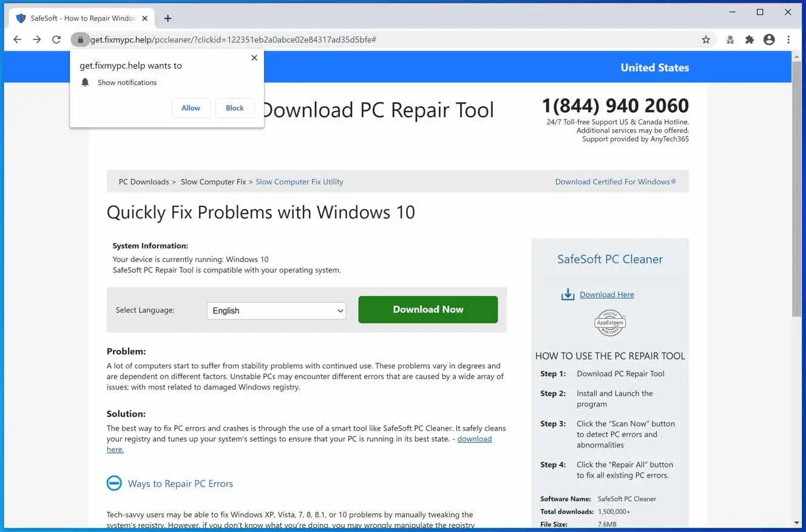This screenshot has width=806, height=532.
Task: Open a new tab with the plus icon
Action: [x=168, y=18]
